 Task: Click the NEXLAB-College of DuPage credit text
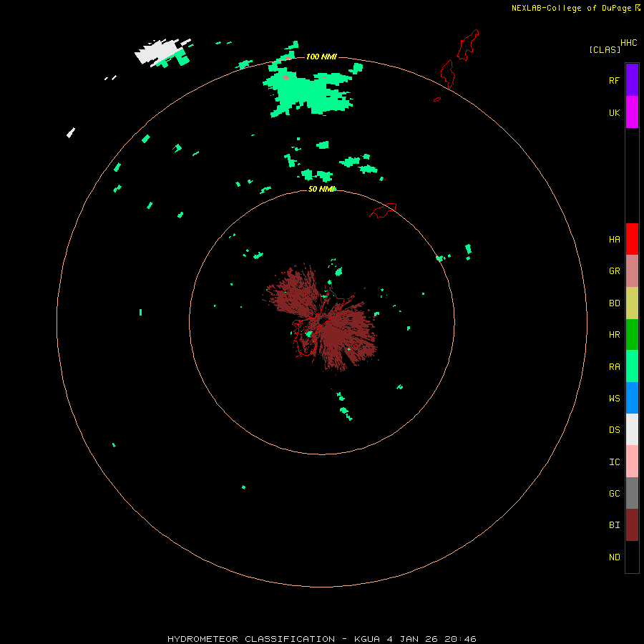(x=571, y=8)
